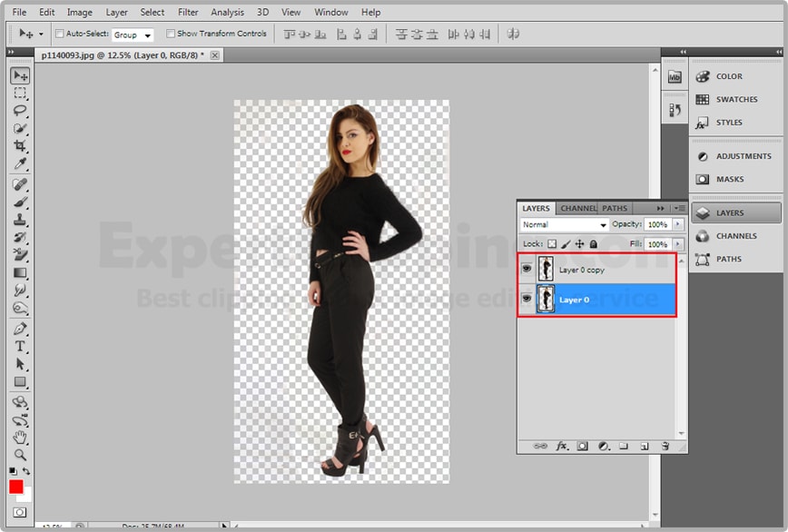Viewport: 788px width, 532px height.
Task: Open the Normal blend mode dropdown
Action: click(565, 225)
